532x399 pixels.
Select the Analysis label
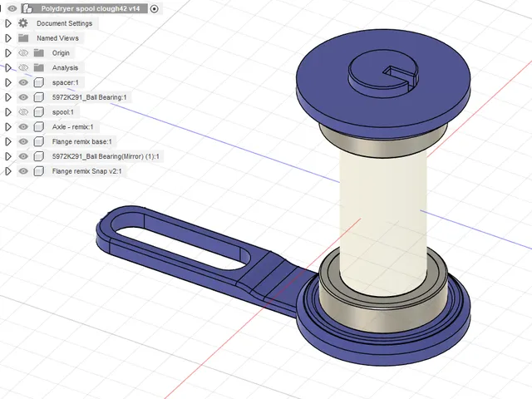point(65,68)
